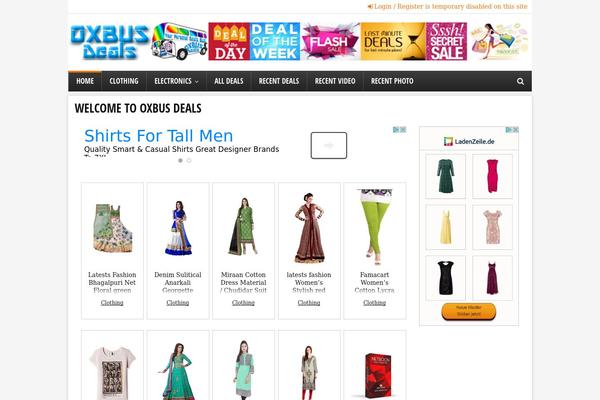This screenshot has width=600, height=400.
Task: Open the All Deals menu item
Action: coord(229,81)
